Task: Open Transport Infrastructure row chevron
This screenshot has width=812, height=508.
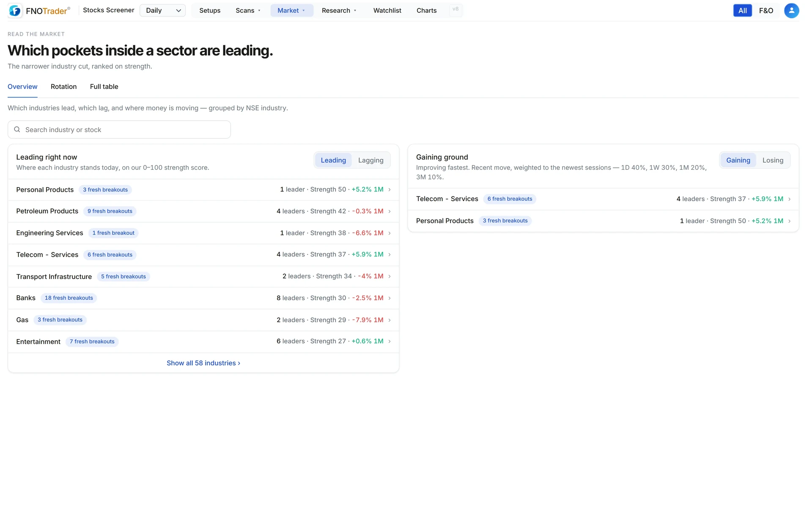Action: (390, 276)
